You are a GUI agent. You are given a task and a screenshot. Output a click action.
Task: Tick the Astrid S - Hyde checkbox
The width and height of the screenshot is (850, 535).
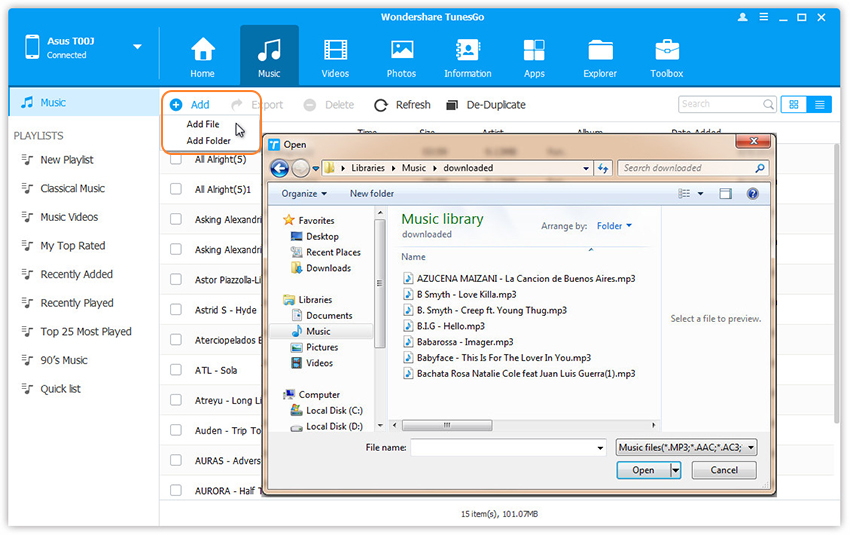coord(176,310)
